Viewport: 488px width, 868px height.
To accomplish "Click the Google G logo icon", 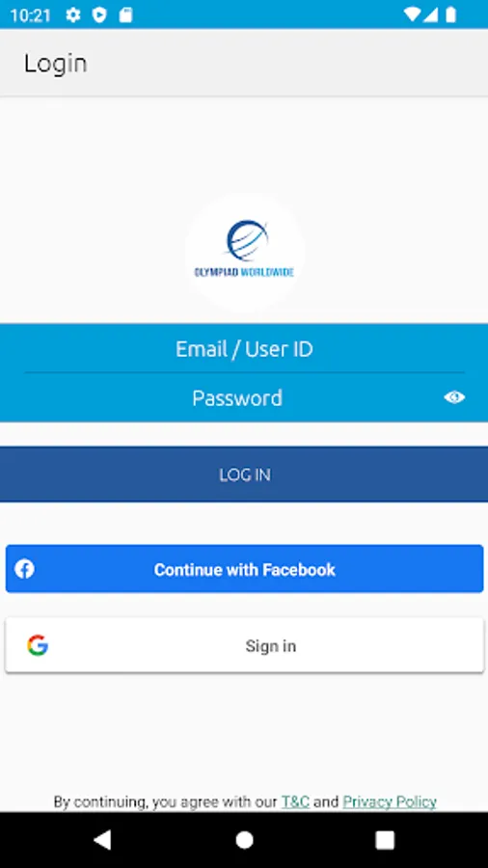I will (x=38, y=645).
